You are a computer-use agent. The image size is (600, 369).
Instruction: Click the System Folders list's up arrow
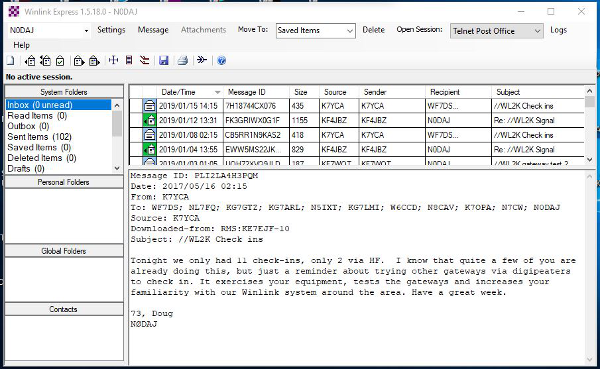117,105
